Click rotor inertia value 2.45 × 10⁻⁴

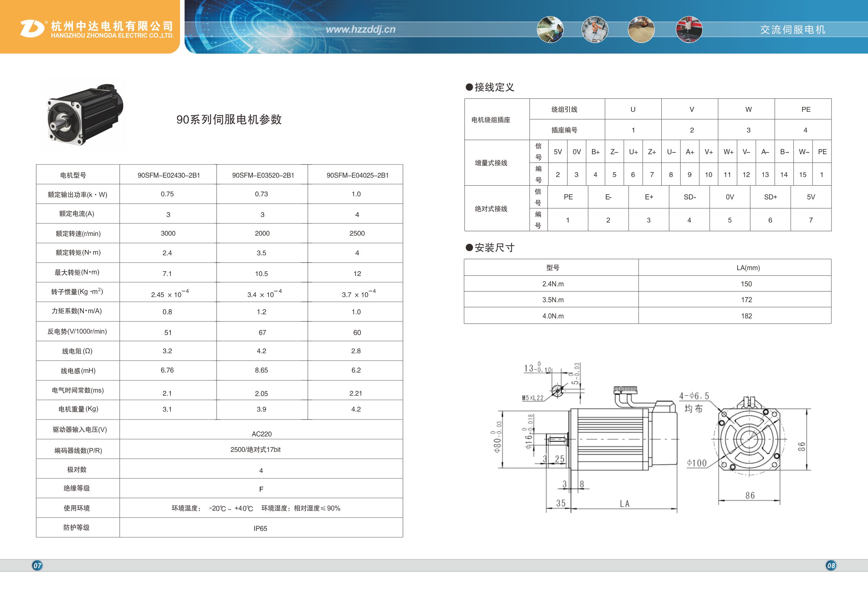[x=170, y=293]
